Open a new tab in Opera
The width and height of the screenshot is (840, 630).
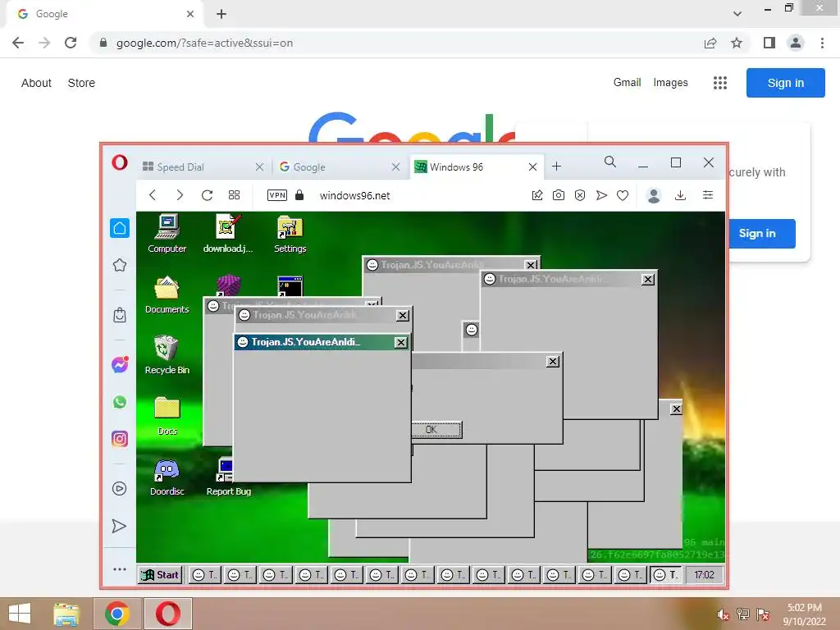[x=557, y=167]
